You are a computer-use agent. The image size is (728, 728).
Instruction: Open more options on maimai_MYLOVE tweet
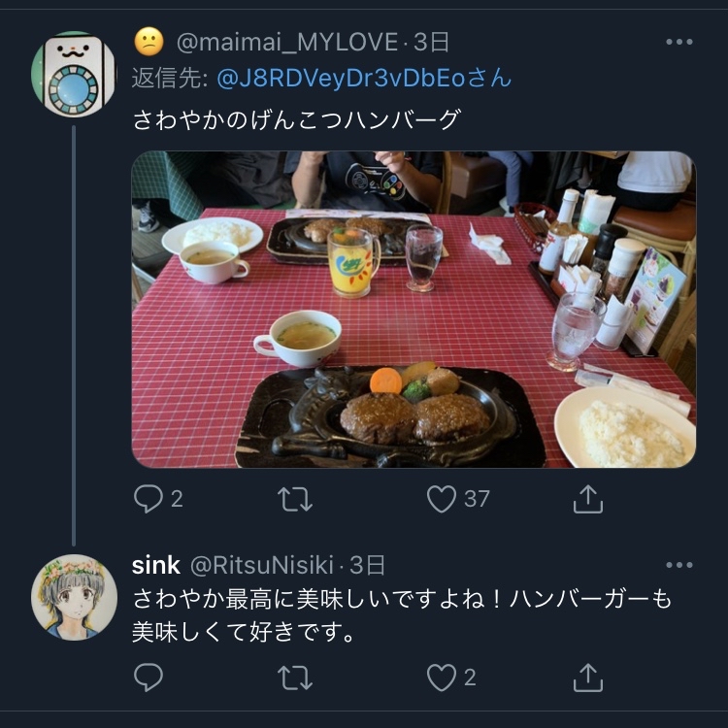(x=679, y=42)
